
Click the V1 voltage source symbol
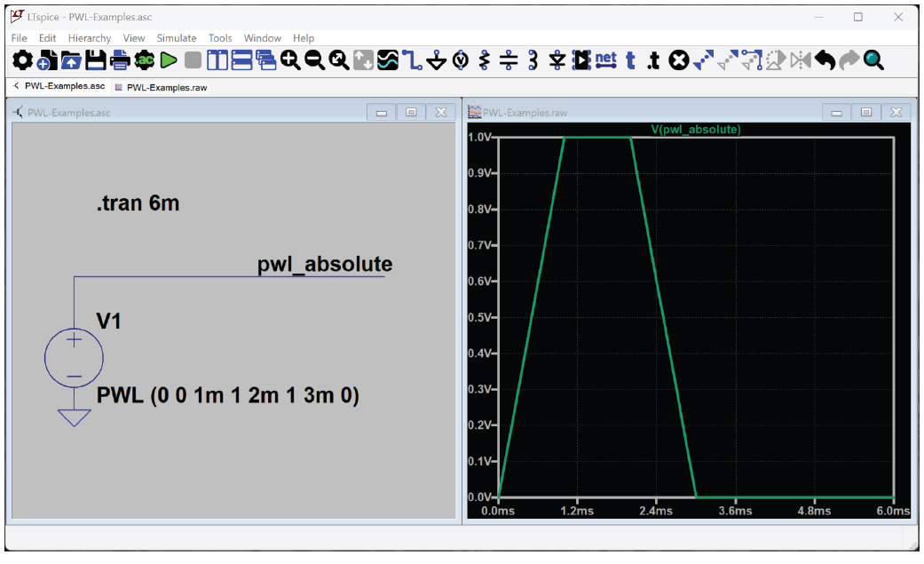(x=74, y=357)
